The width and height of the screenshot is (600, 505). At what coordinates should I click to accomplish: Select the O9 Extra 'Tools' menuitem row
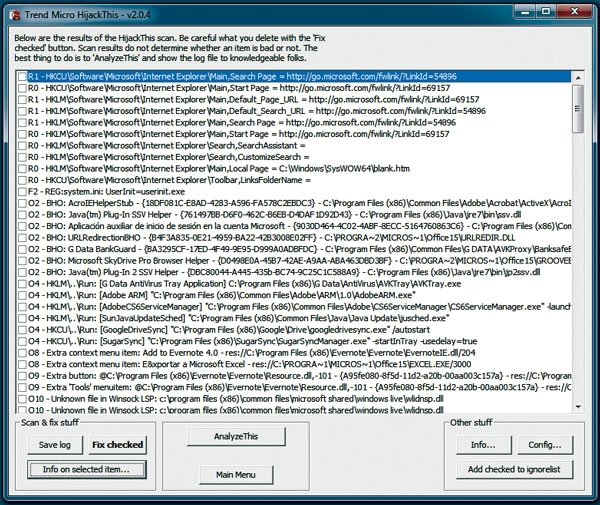(x=295, y=387)
